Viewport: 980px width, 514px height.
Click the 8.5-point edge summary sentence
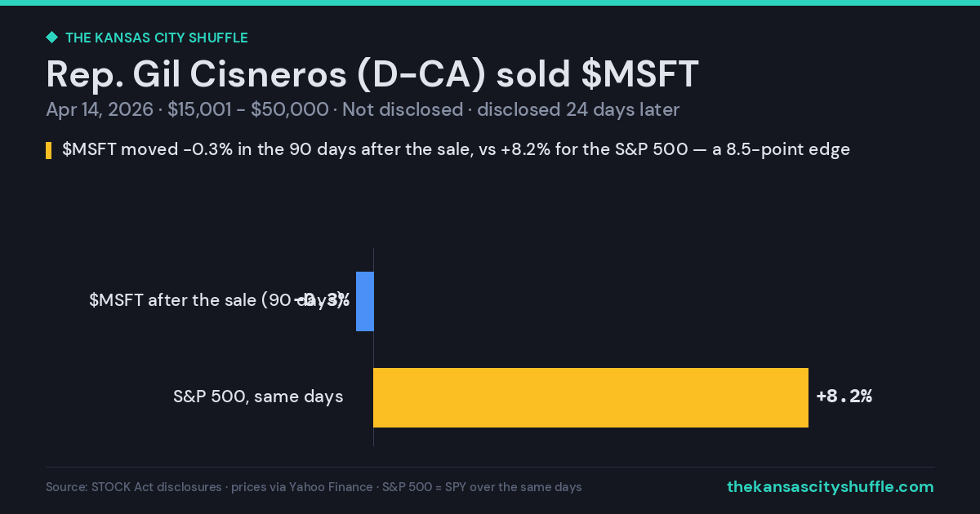coord(456,149)
